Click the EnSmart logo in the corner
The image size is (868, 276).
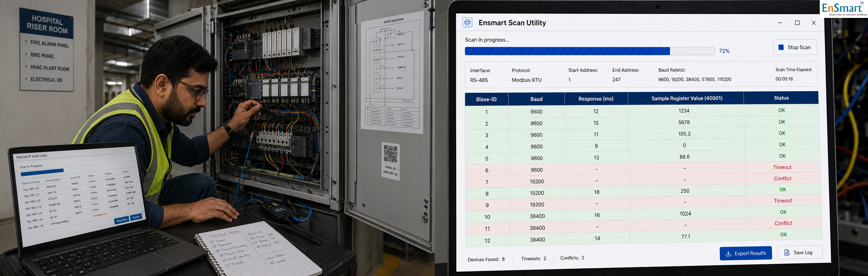pos(844,9)
